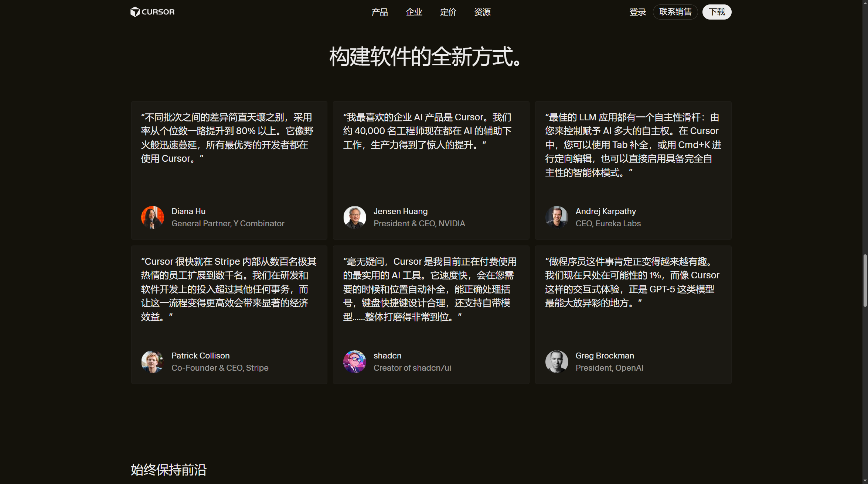Viewport: 868px width, 484px height.
Task: Click the 始终保持前沿 section heading
Action: click(x=169, y=470)
